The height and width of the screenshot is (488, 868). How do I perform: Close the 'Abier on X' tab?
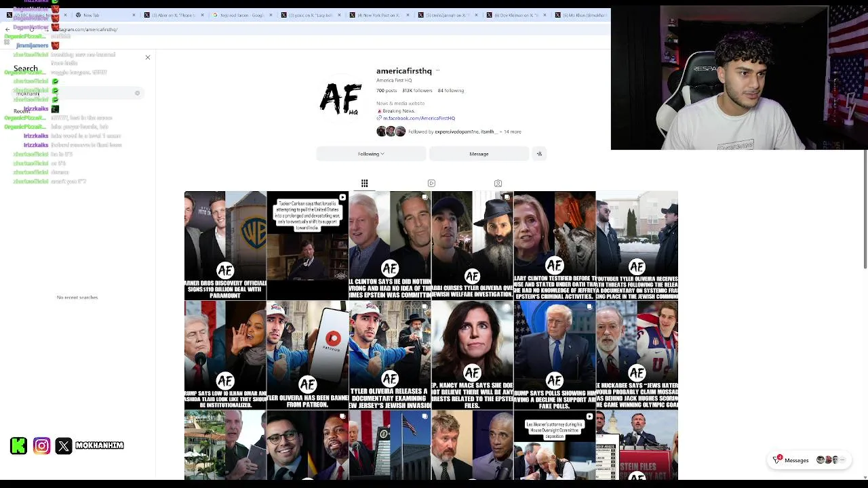coord(202,15)
